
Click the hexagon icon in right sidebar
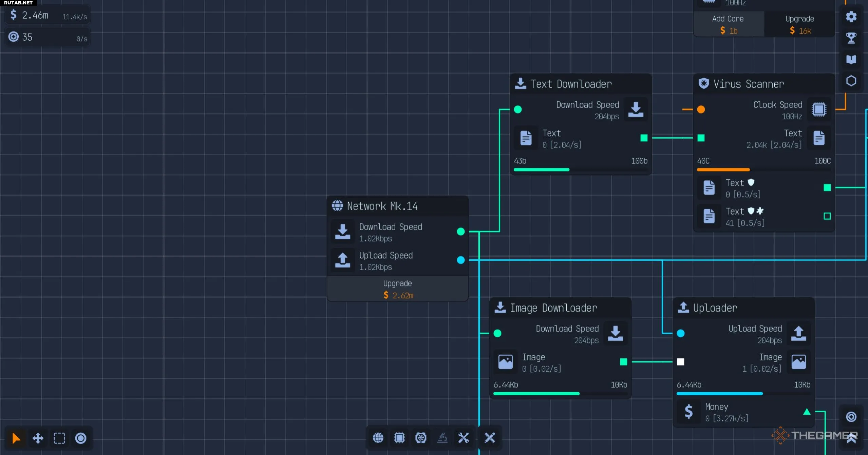(851, 81)
